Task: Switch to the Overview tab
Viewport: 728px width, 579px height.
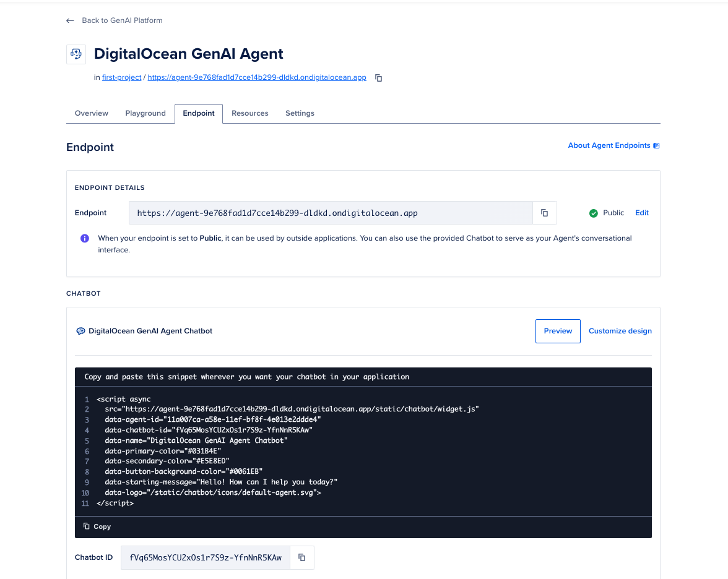Action: [92, 113]
